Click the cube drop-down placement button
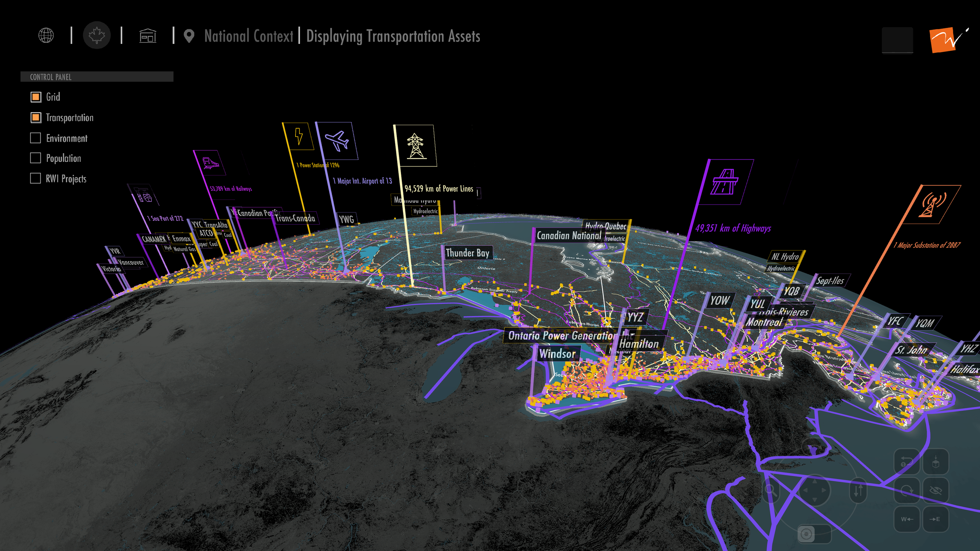 (x=935, y=462)
